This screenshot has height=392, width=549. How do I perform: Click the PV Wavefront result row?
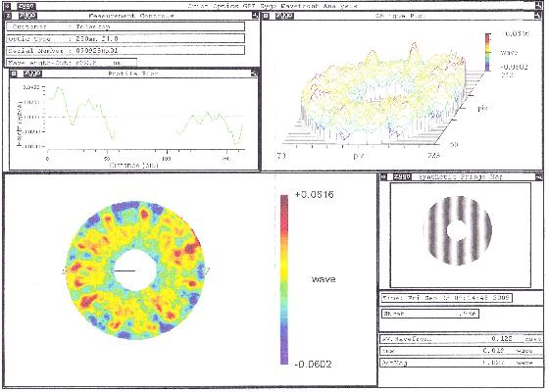tap(462, 339)
